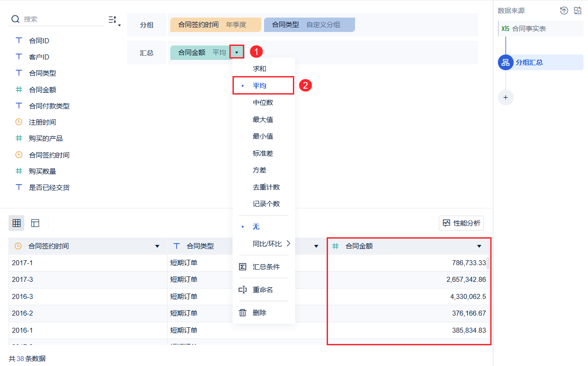Click the 汇总条件 sigma icon

[x=242, y=267]
